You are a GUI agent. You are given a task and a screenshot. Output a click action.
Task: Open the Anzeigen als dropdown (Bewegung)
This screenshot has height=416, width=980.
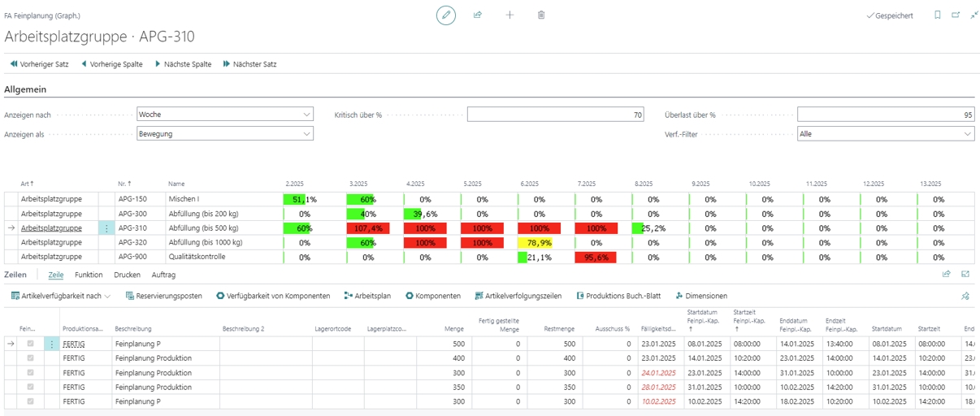coord(225,133)
